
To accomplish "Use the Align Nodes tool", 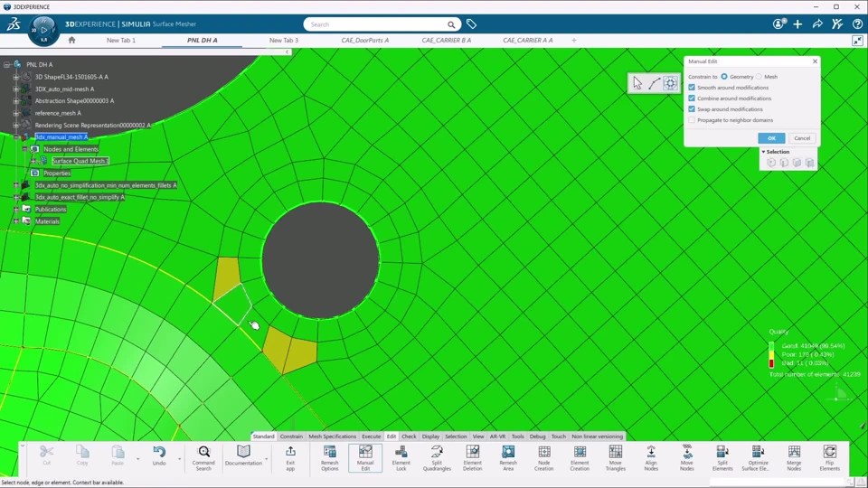I will click(651, 457).
